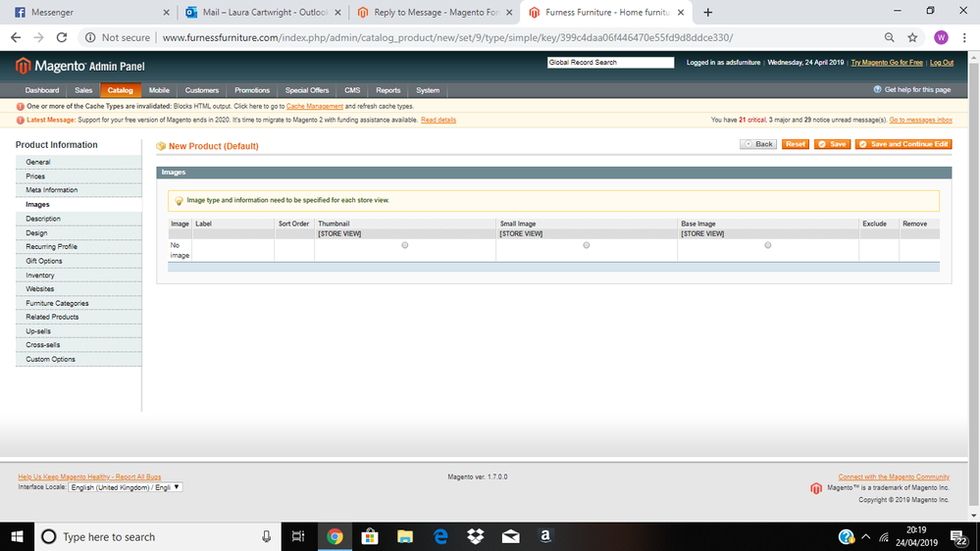Switch to the Prices product tab
Viewport: 980px width, 551px height.
pyautogui.click(x=78, y=176)
